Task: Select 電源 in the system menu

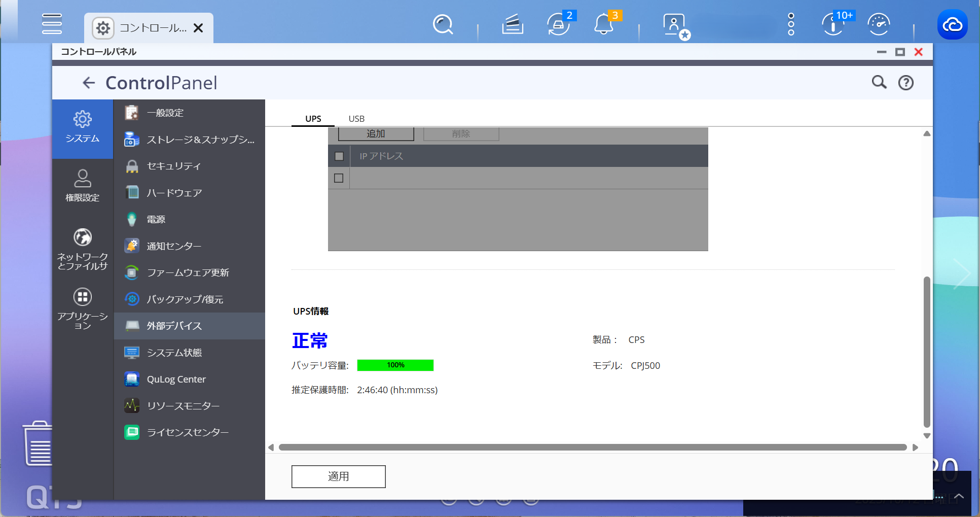Action: pyautogui.click(x=156, y=219)
